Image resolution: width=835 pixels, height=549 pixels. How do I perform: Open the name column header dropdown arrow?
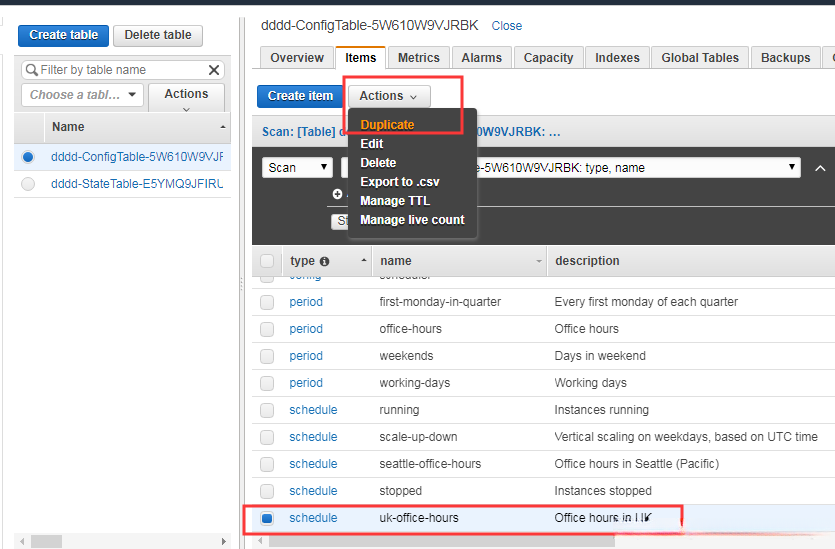(x=538, y=261)
